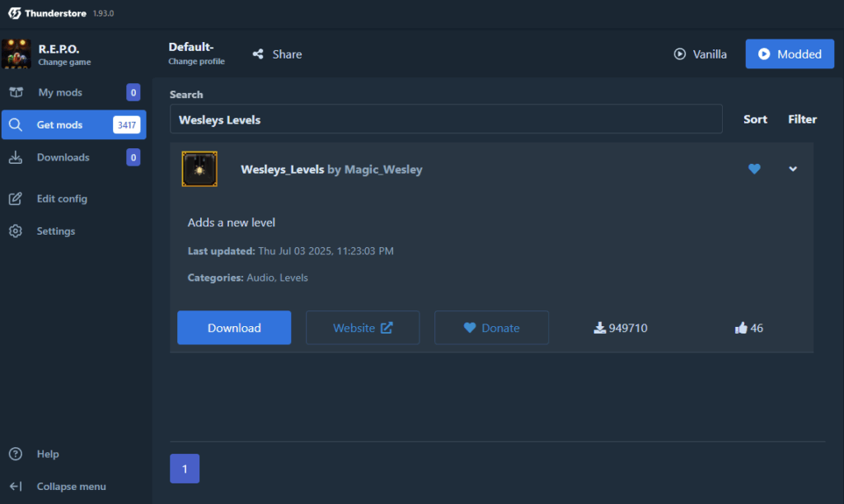Click the My mods box icon
The image size is (844, 504).
click(16, 92)
